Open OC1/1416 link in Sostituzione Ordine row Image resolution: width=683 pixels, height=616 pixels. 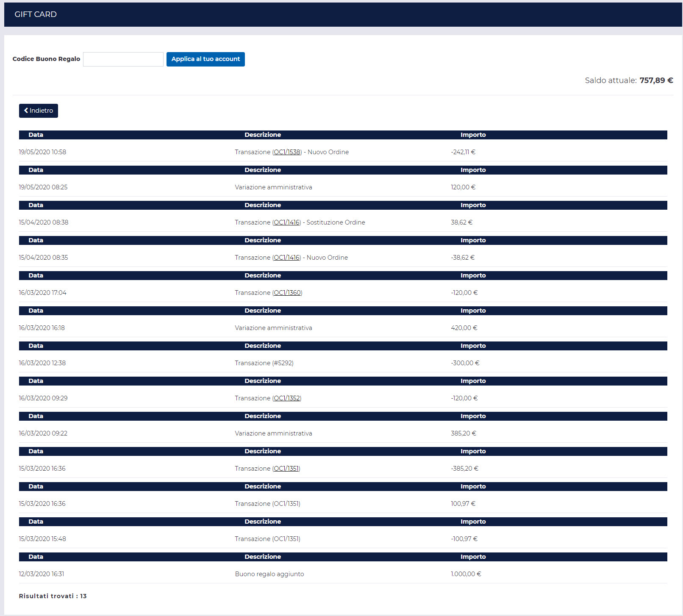[287, 222]
